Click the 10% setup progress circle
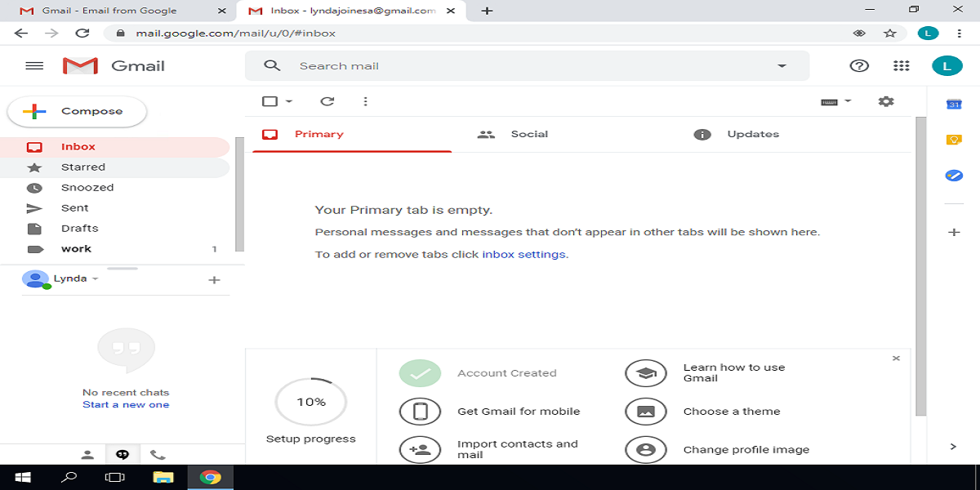The width and height of the screenshot is (980, 490). [311, 402]
